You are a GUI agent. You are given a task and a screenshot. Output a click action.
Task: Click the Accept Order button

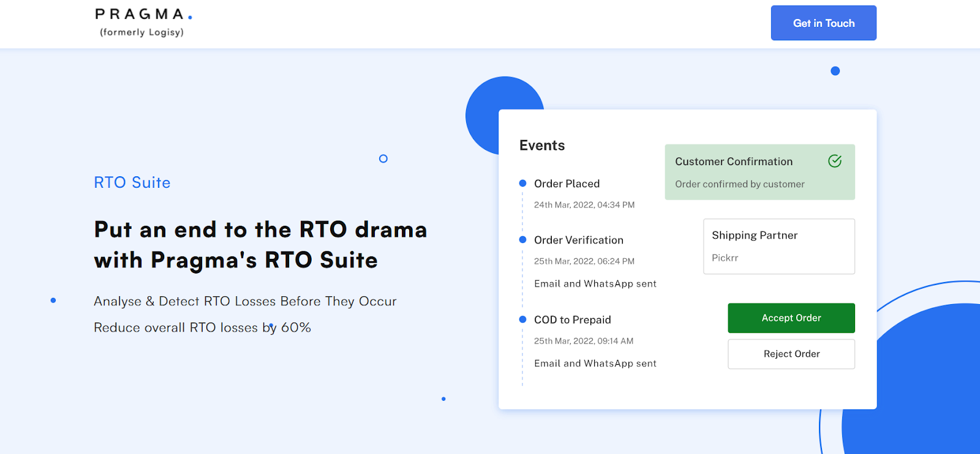(791, 318)
